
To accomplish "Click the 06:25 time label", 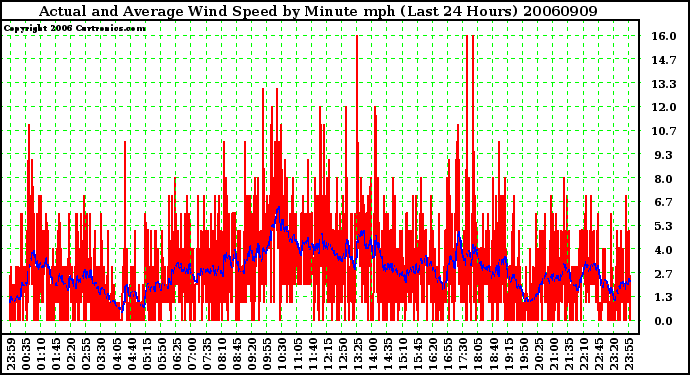I will 176,354.
